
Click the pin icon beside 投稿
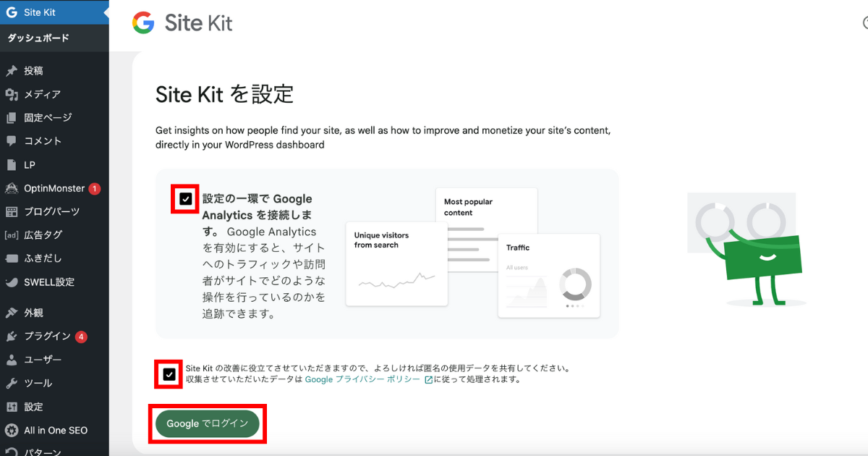[x=11, y=71]
